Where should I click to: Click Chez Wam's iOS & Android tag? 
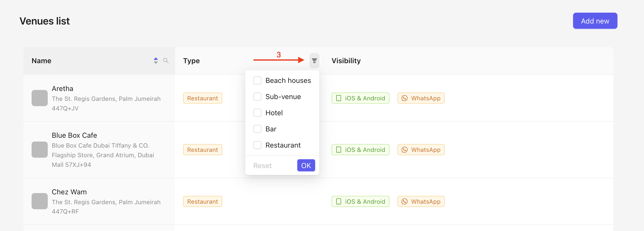[x=360, y=201]
